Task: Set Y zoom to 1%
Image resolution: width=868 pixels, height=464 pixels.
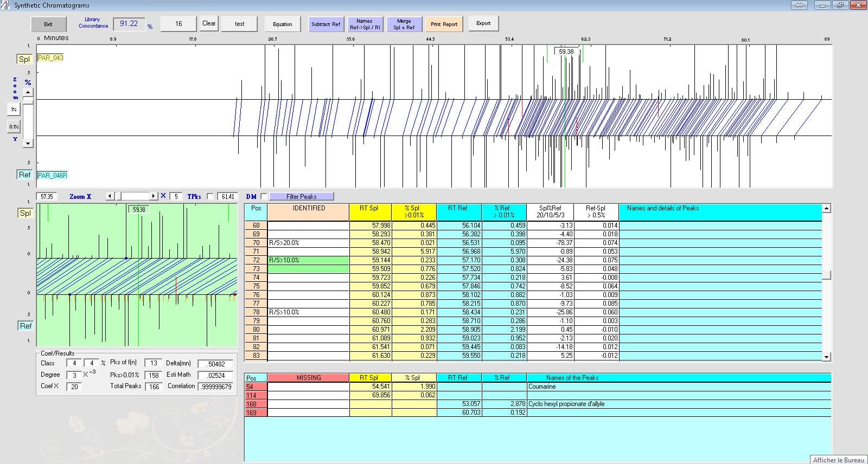Action: (14, 109)
